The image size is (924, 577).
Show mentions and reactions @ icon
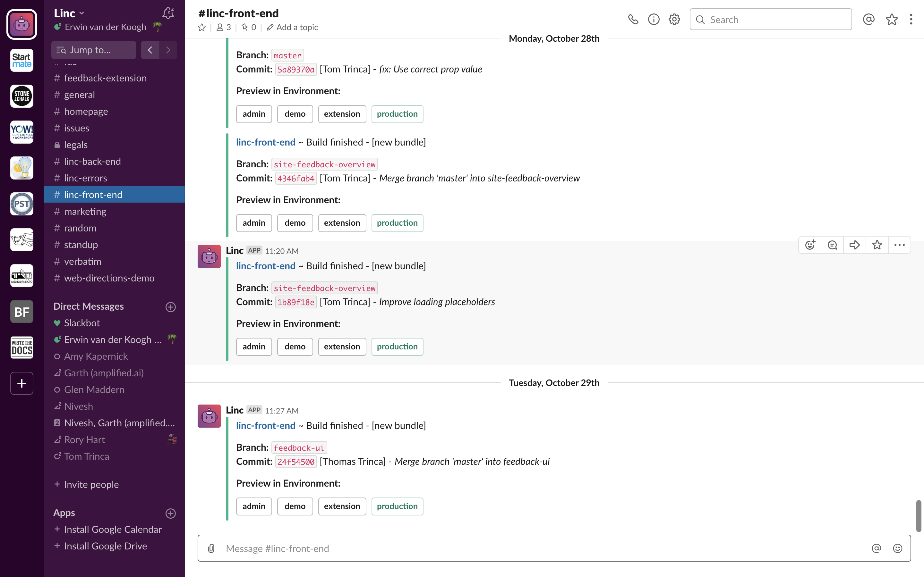(868, 20)
